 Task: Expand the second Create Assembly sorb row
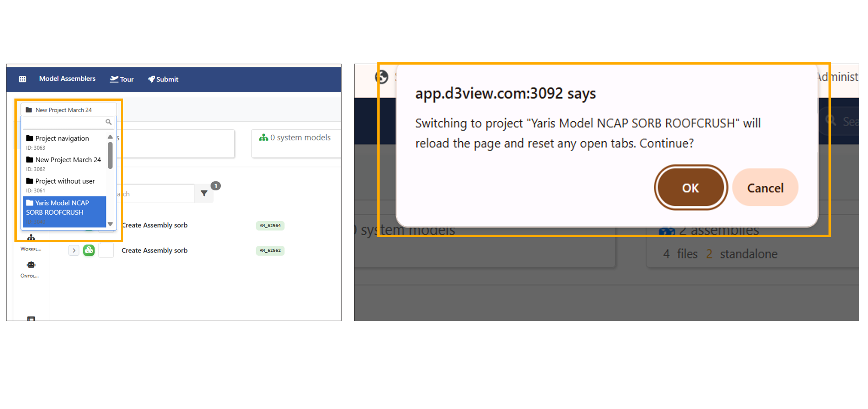(x=74, y=250)
